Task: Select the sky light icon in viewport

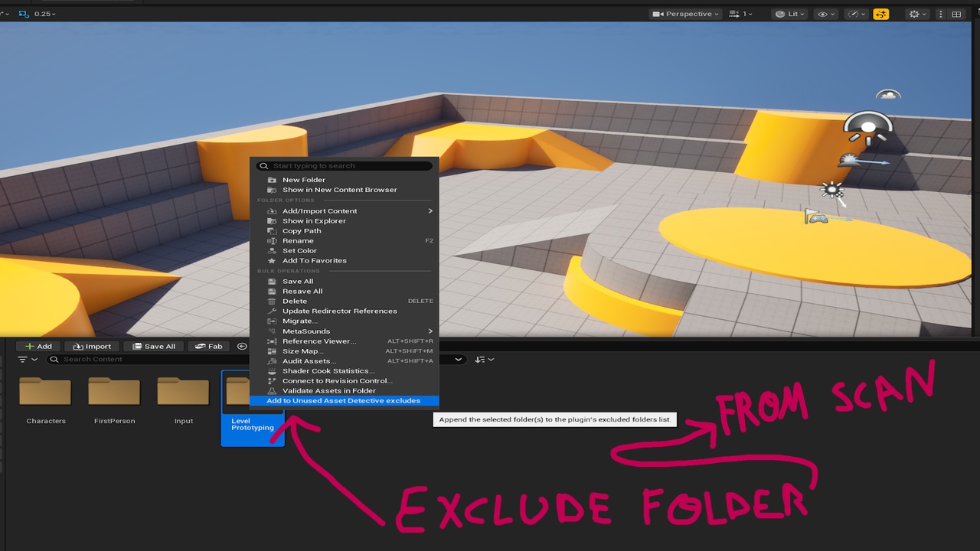Action: [868, 129]
